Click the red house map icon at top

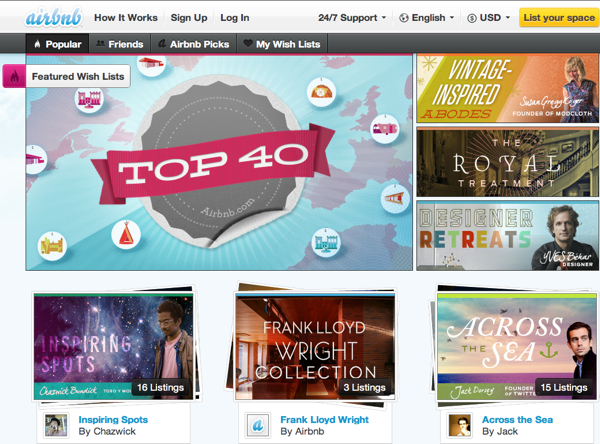[152, 63]
